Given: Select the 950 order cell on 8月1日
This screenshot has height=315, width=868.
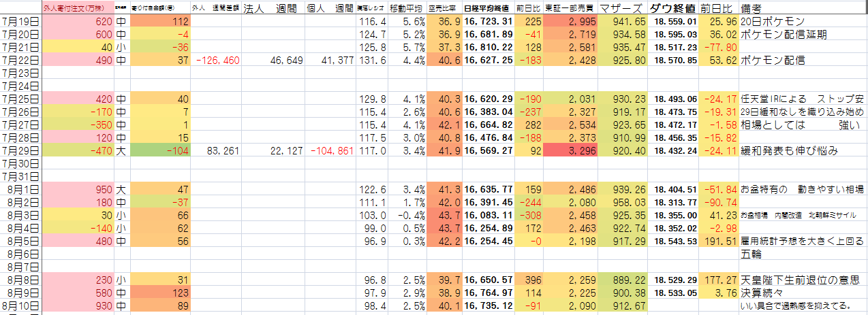Looking at the screenshot, I should [78, 189].
